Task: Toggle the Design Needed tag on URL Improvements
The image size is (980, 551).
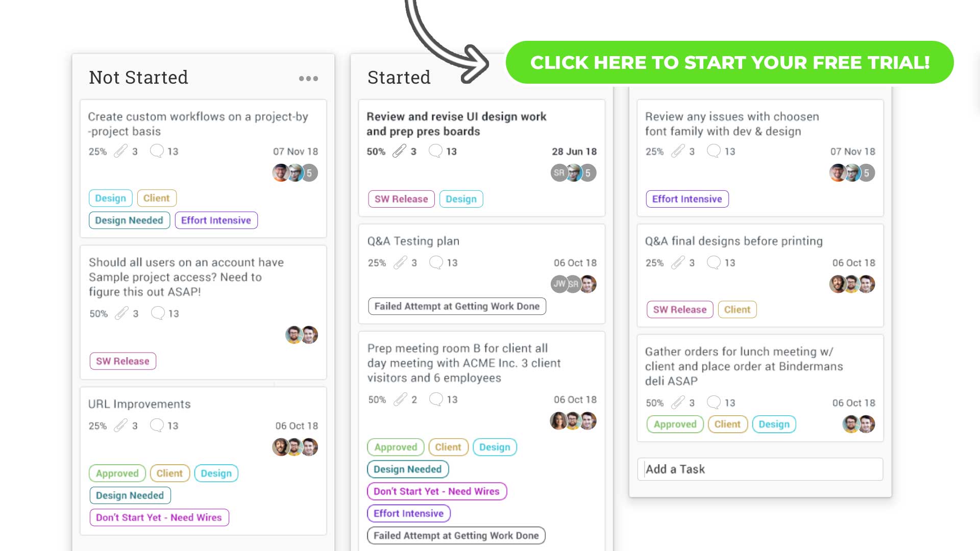Action: (x=129, y=495)
